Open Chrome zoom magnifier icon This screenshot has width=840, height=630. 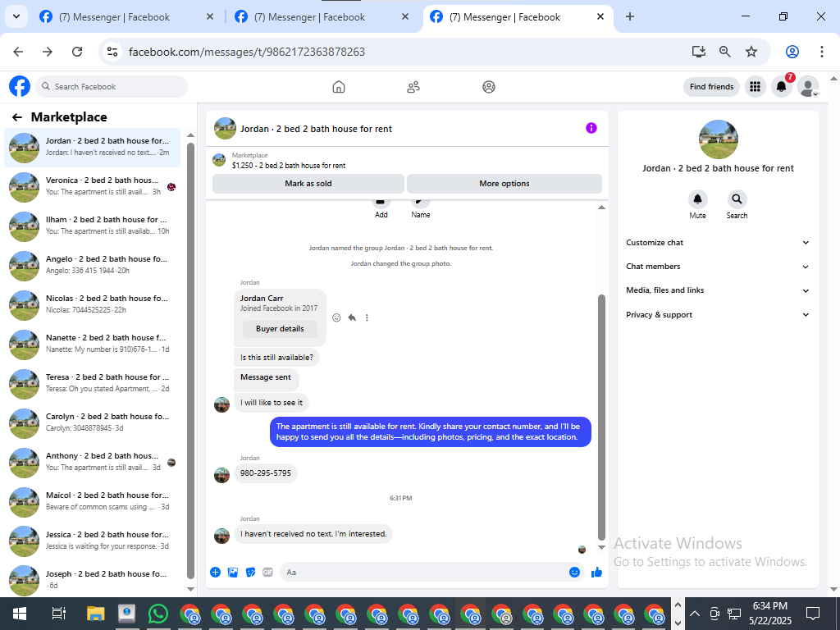(725, 52)
